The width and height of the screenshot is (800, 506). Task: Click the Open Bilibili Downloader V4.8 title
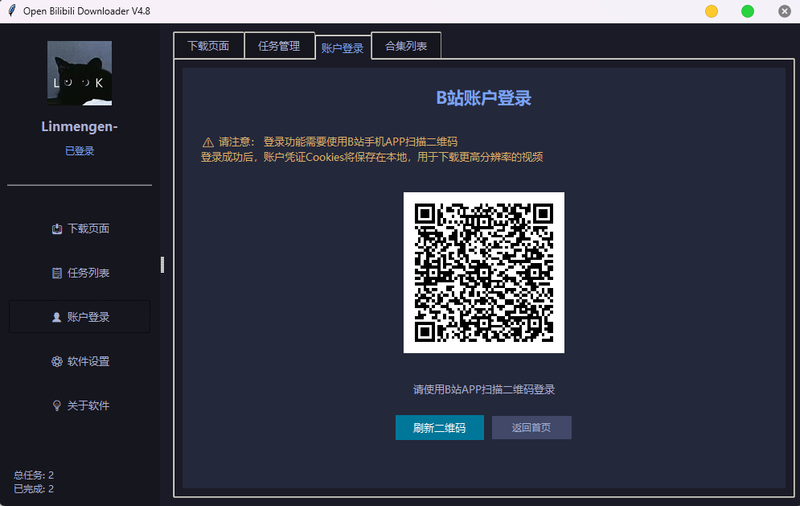87,11
